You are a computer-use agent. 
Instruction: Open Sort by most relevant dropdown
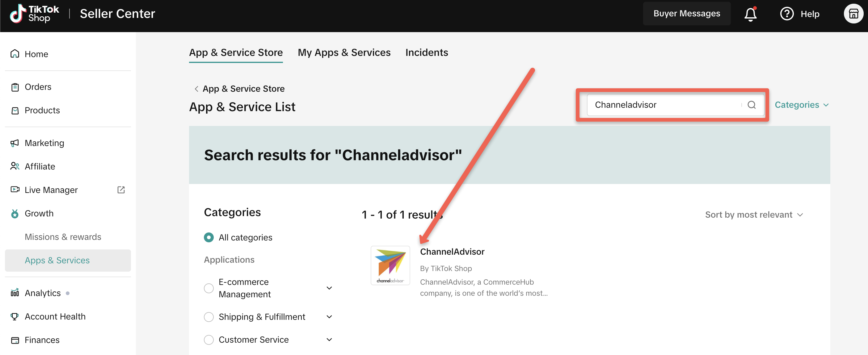click(754, 215)
